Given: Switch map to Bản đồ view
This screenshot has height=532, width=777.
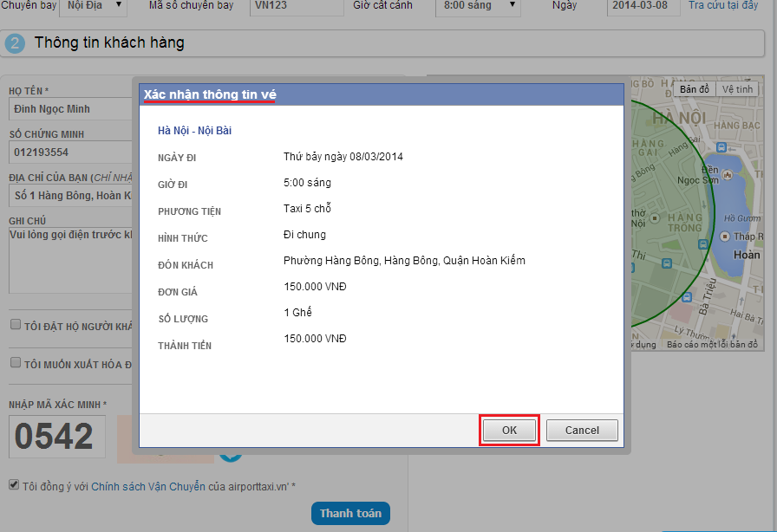Looking at the screenshot, I should point(694,89).
